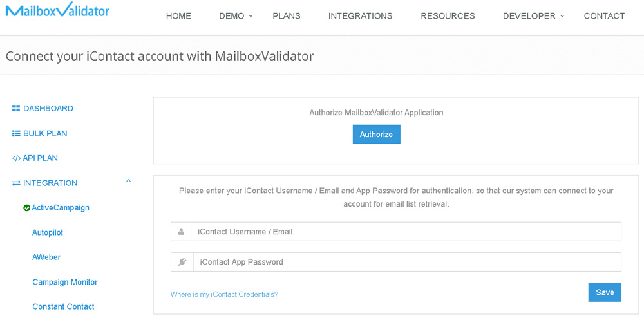Focus the iContact App Password field
This screenshot has width=644, height=327.
point(408,262)
